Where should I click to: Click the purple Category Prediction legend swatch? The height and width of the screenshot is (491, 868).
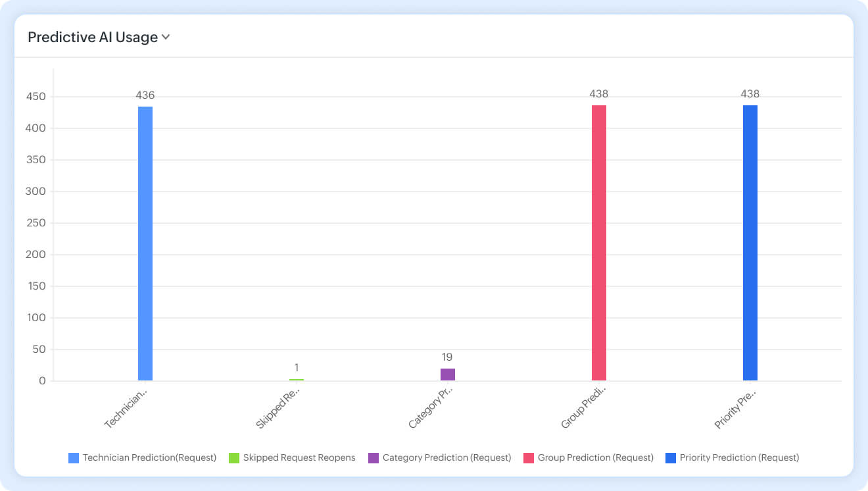(x=374, y=458)
